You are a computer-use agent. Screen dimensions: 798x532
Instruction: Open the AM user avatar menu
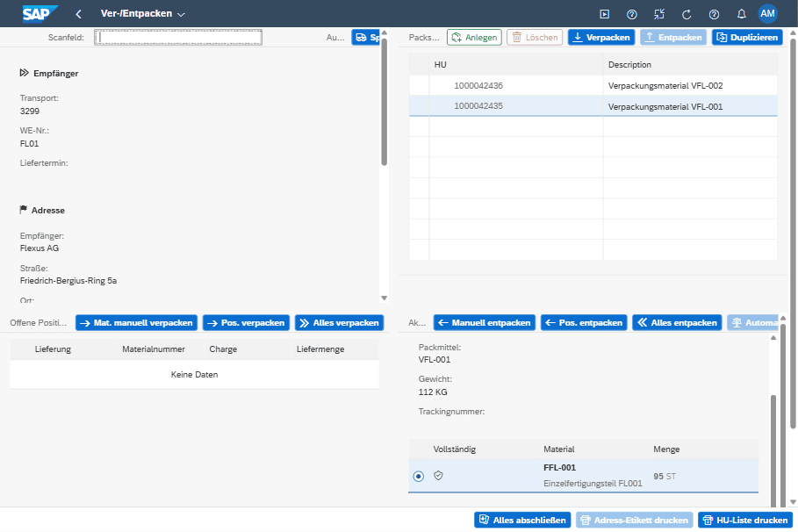coord(767,14)
